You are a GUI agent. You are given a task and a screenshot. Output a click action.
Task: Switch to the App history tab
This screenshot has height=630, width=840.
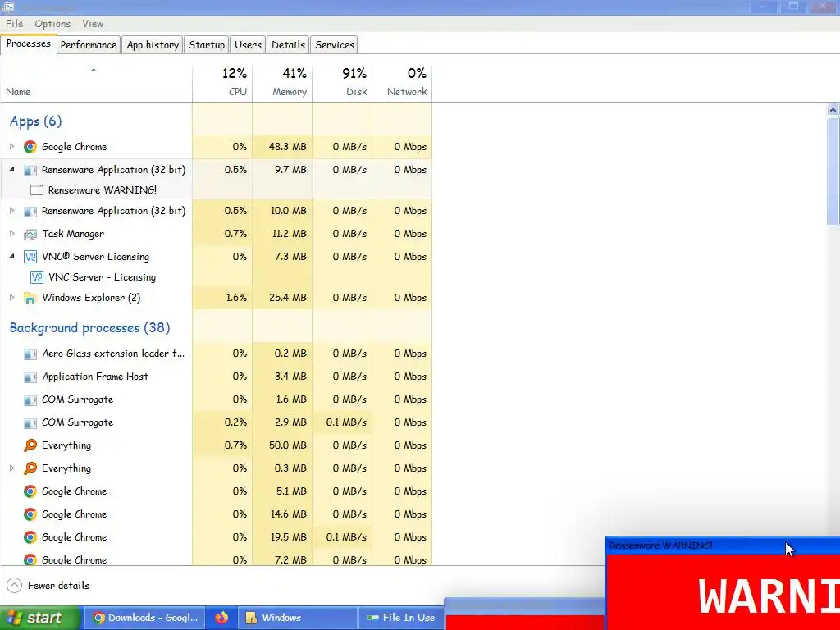153,45
